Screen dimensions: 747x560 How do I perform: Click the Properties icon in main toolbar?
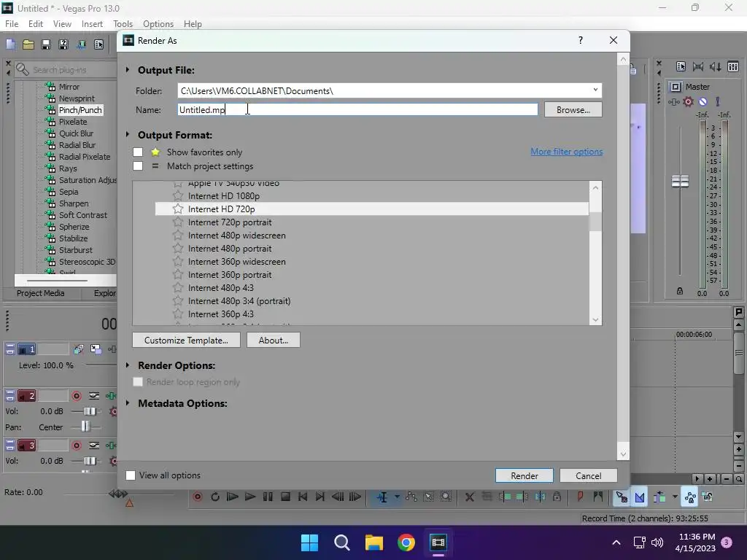[99, 44]
